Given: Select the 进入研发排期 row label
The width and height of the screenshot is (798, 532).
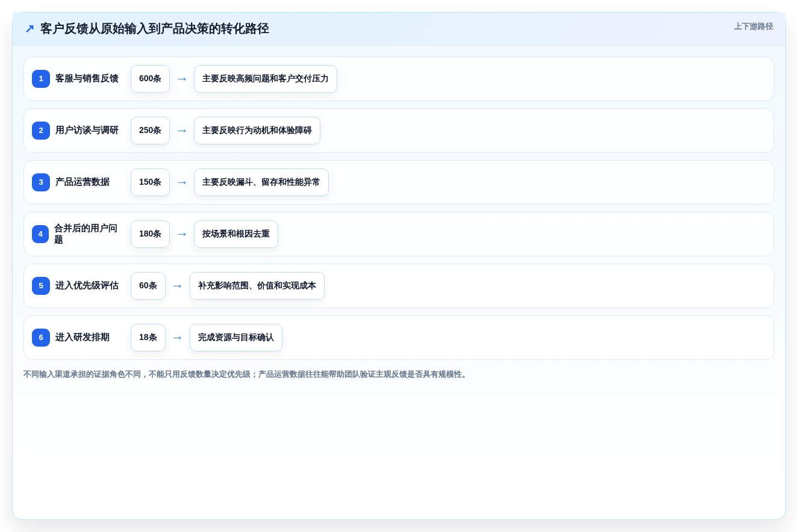Looking at the screenshot, I should click(x=83, y=338).
